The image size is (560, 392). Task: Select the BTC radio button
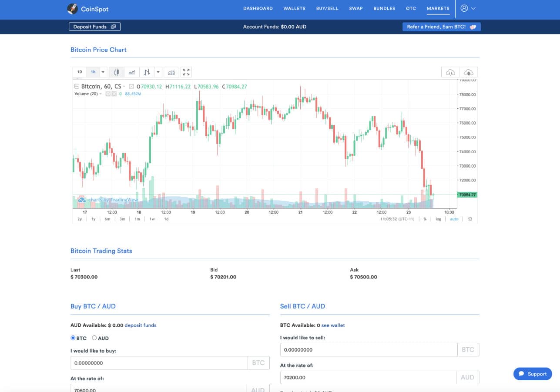[73, 338]
